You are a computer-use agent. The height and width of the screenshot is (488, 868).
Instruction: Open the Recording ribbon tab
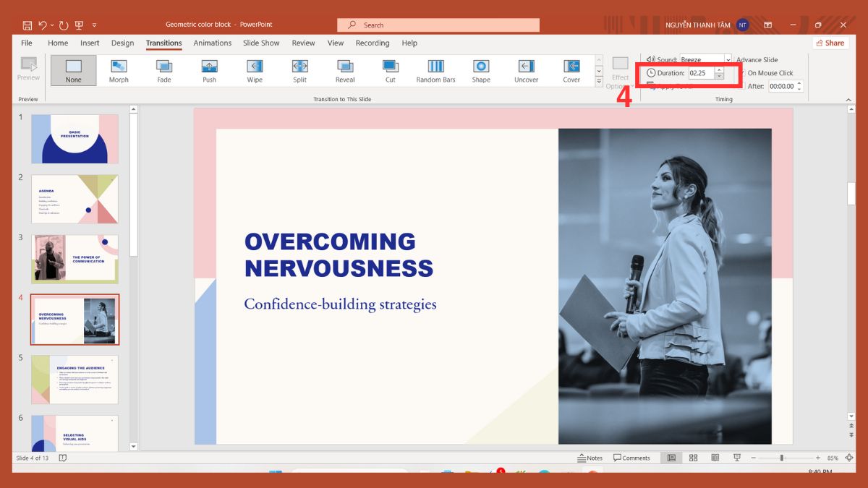tap(373, 43)
